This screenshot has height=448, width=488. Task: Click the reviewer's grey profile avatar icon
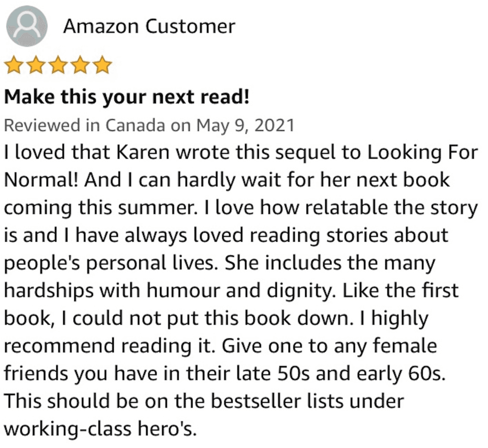tap(27, 27)
